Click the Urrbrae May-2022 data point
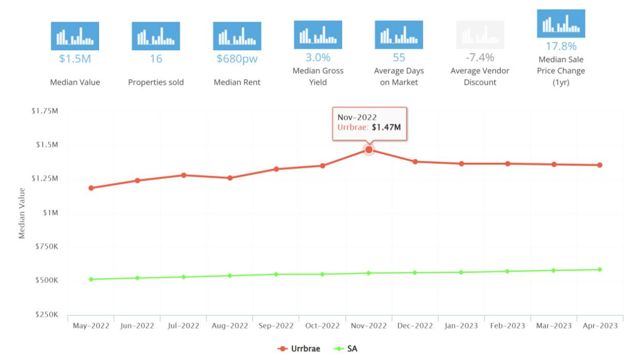 point(91,188)
